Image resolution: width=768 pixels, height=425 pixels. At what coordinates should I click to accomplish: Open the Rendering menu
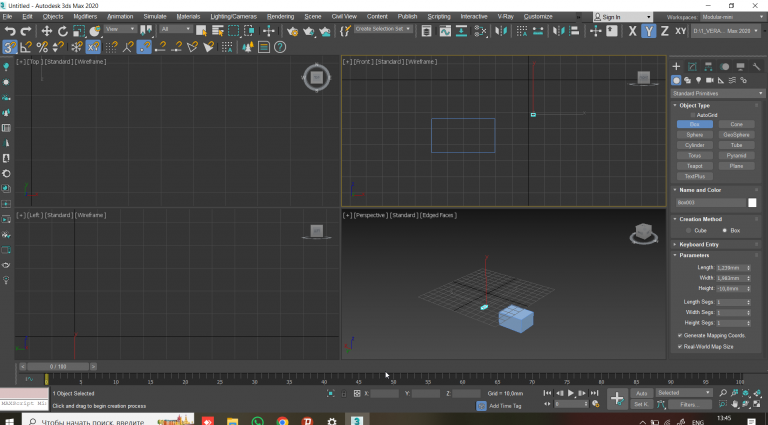281,17
